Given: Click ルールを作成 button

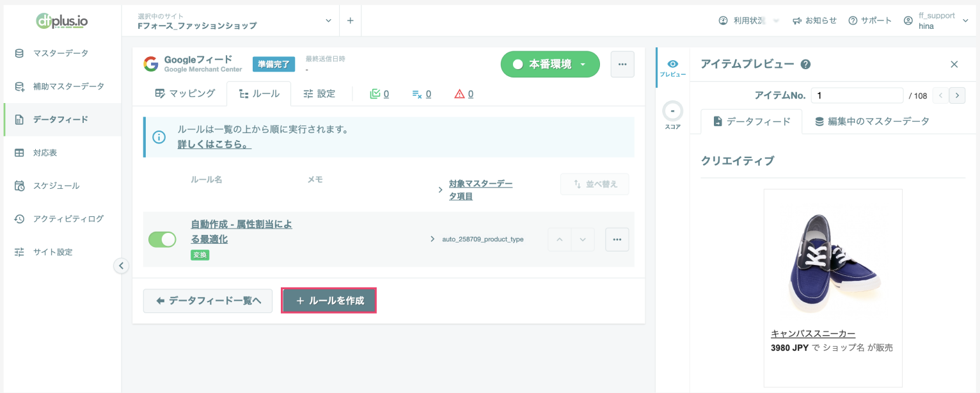Looking at the screenshot, I should [329, 301].
